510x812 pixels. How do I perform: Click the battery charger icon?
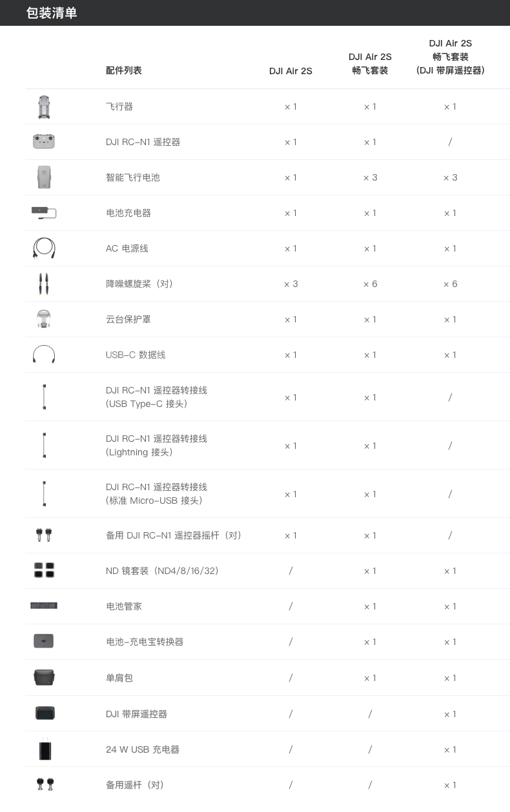(44, 212)
